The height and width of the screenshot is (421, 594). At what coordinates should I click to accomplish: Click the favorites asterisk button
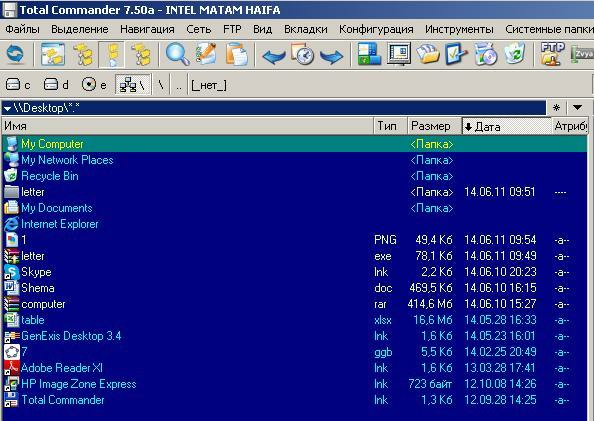click(556, 108)
